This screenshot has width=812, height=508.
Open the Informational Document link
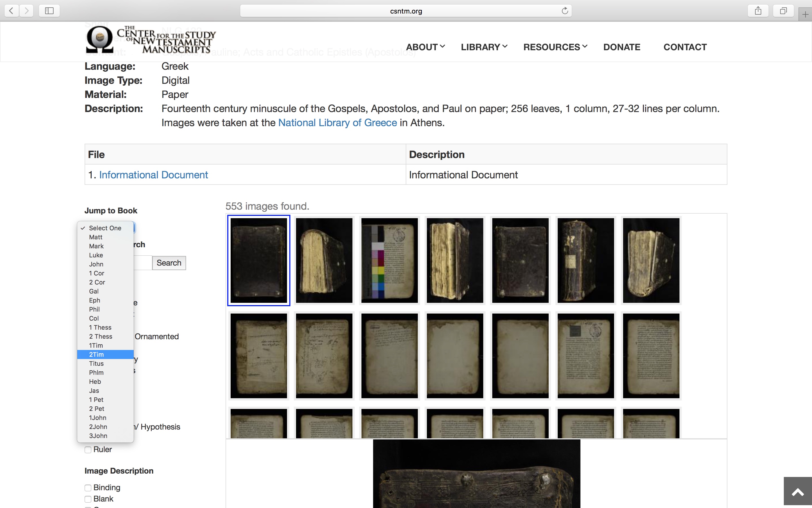coord(153,175)
